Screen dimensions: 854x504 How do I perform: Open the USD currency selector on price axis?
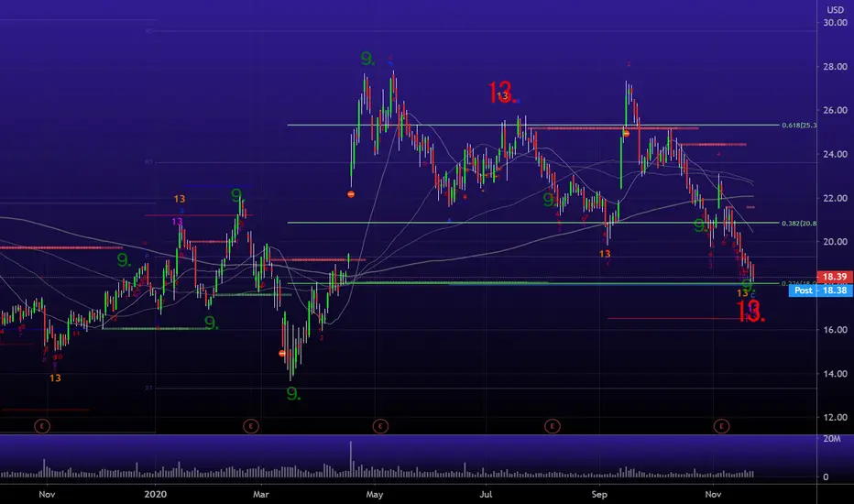[835, 10]
